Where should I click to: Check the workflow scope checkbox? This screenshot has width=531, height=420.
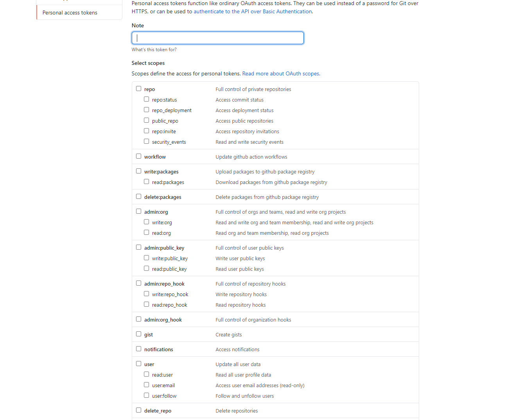pos(138,156)
